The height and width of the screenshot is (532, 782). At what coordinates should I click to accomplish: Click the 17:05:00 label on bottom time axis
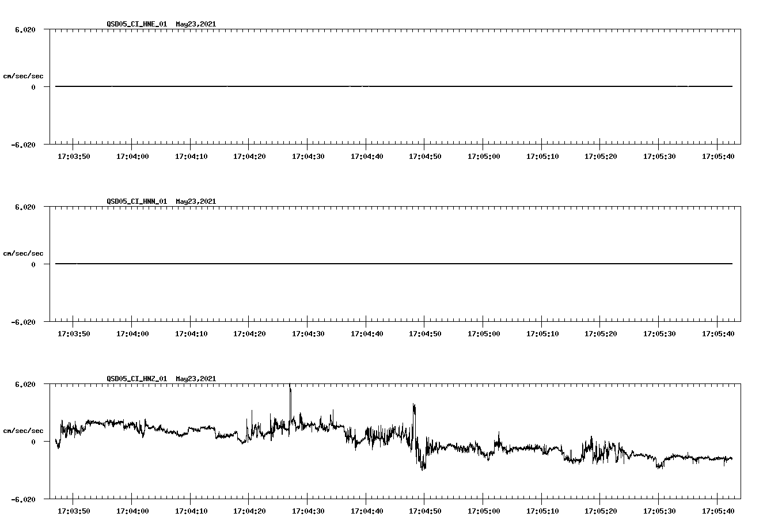[484, 511]
